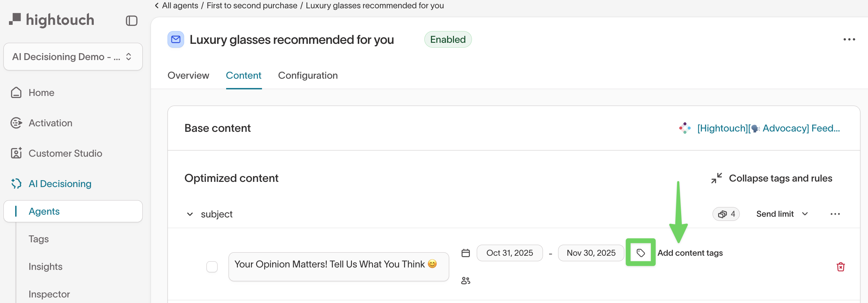Click the email envelope icon beside the agent title
The height and width of the screenshot is (303, 868).
[x=176, y=39]
